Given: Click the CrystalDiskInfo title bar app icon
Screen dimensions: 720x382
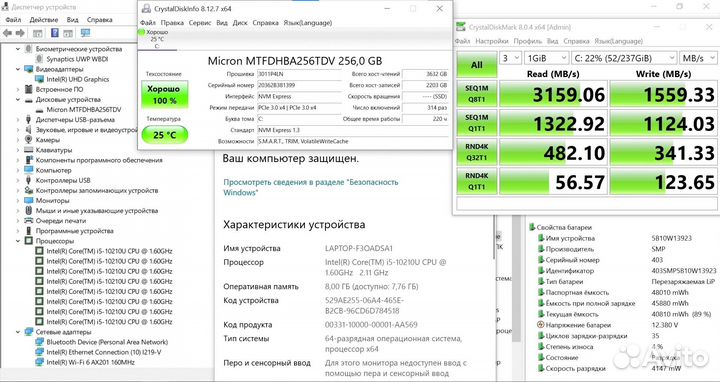Looking at the screenshot, I should click(146, 8).
